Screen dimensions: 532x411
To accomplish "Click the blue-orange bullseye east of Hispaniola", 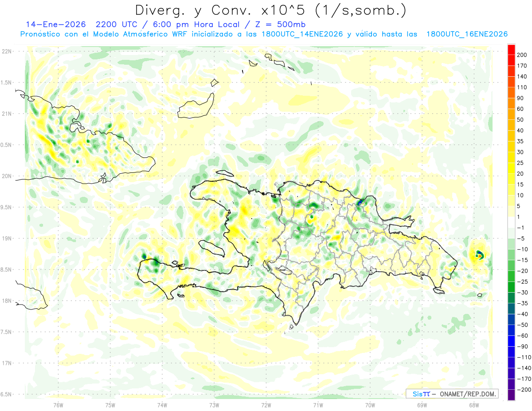I will [479, 255].
